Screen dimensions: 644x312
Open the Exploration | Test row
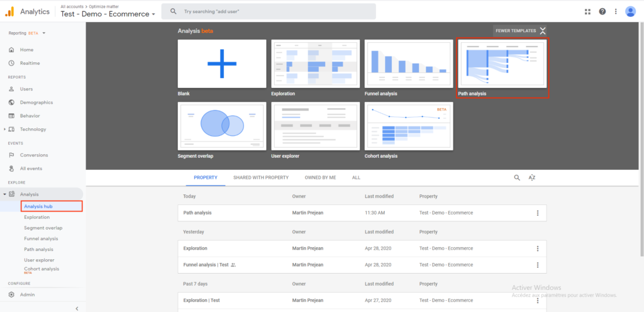click(x=362, y=301)
